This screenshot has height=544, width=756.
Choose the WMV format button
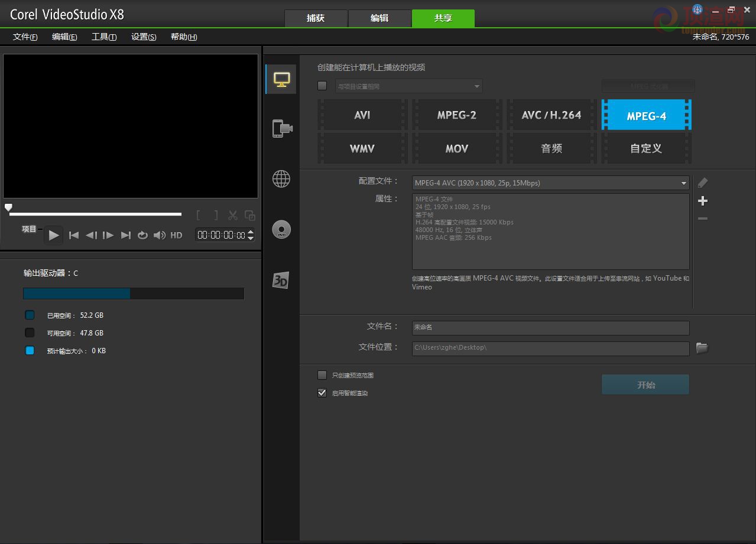pos(362,148)
